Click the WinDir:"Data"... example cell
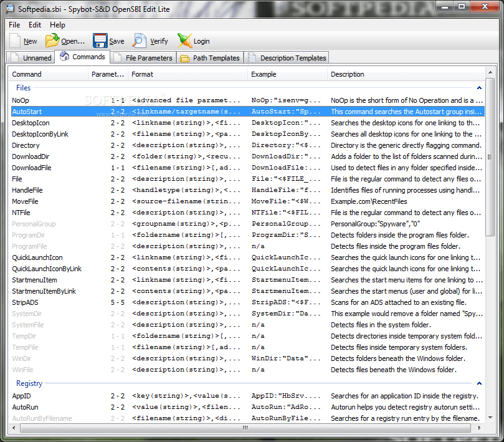Image resolution: width=504 pixels, height=442 pixels. (x=286, y=358)
